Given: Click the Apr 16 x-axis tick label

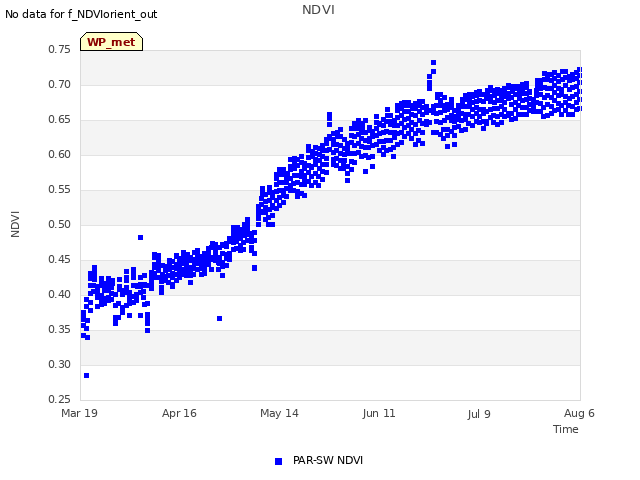Looking at the screenshot, I should click(179, 413).
